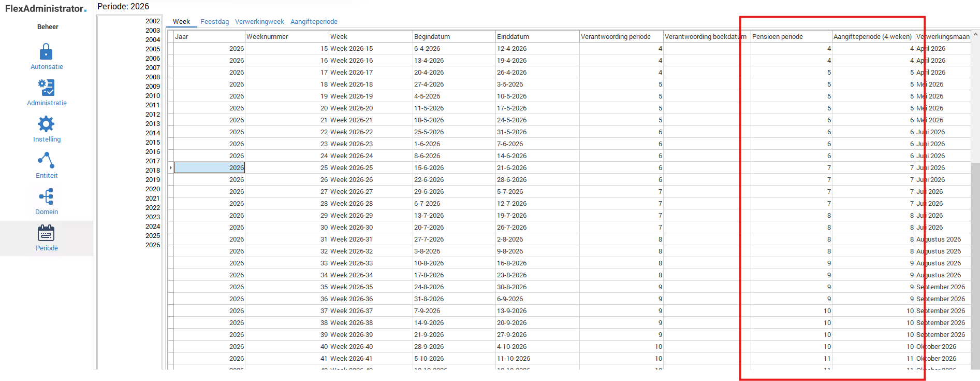
Task: Click the Aangifteperiode (4-weken) column header
Action: coord(873,36)
